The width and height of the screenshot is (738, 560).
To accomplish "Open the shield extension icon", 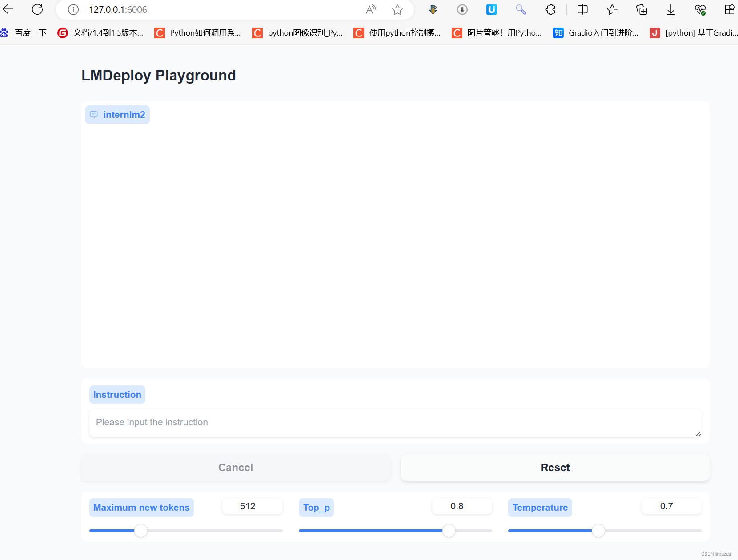I will point(433,10).
